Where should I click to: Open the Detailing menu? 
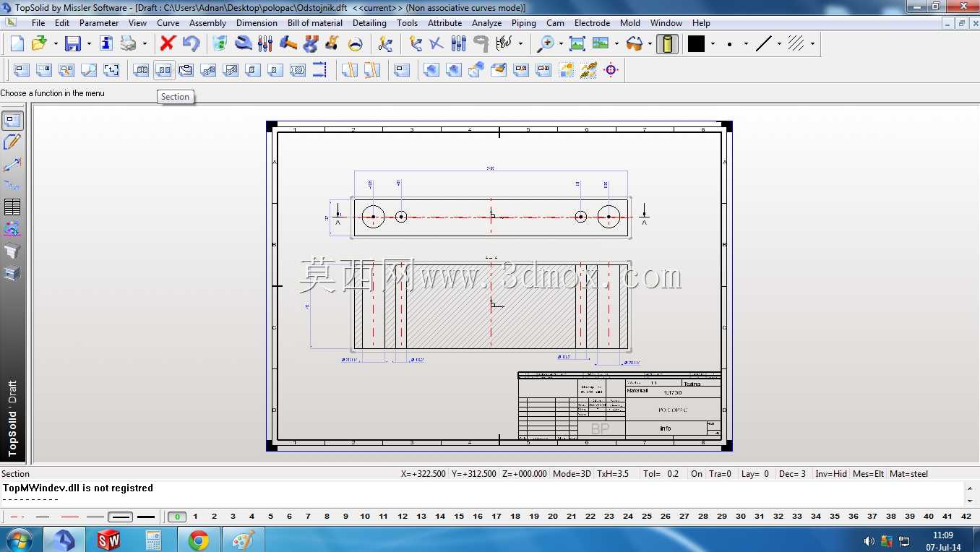point(369,23)
